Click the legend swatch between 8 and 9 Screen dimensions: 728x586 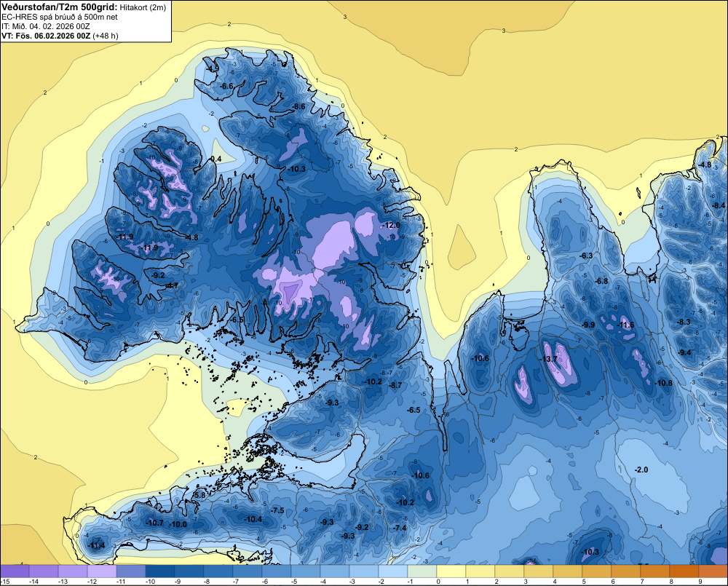pyautogui.click(x=684, y=571)
